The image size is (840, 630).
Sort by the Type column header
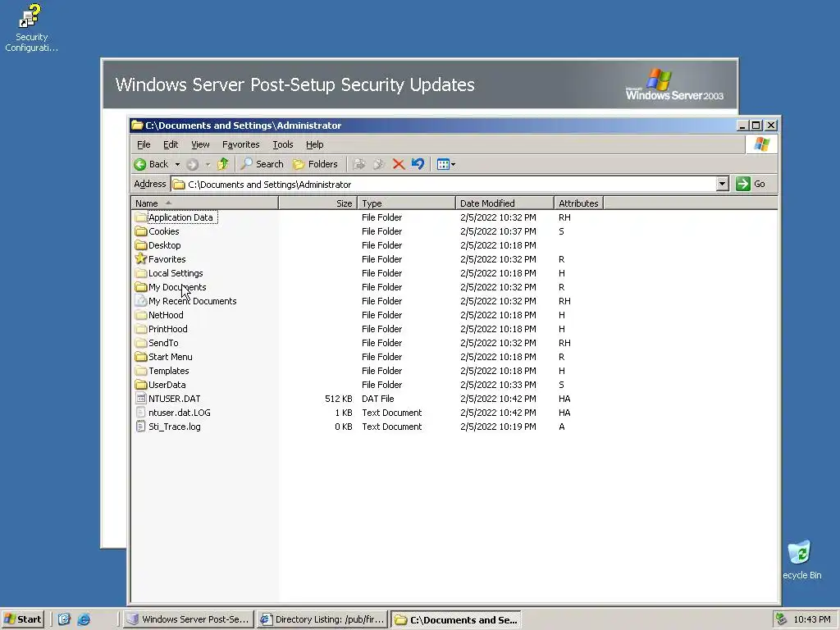tap(406, 203)
